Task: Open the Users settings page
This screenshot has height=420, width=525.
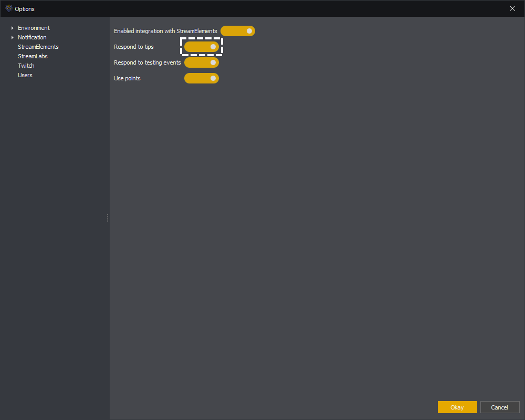Action: pos(25,75)
